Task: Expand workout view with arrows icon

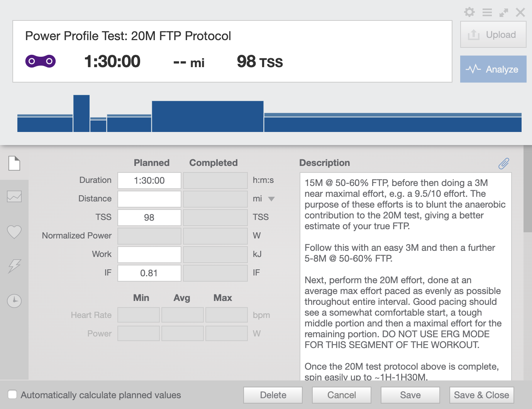Action: click(503, 13)
